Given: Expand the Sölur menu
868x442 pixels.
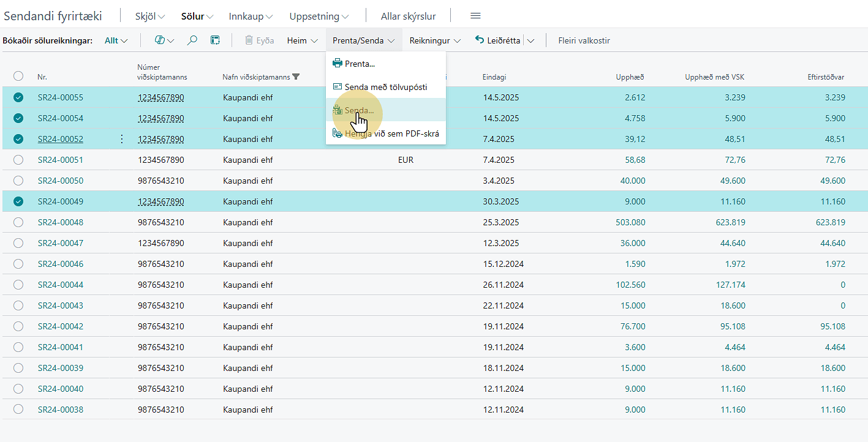Looking at the screenshot, I should [197, 17].
